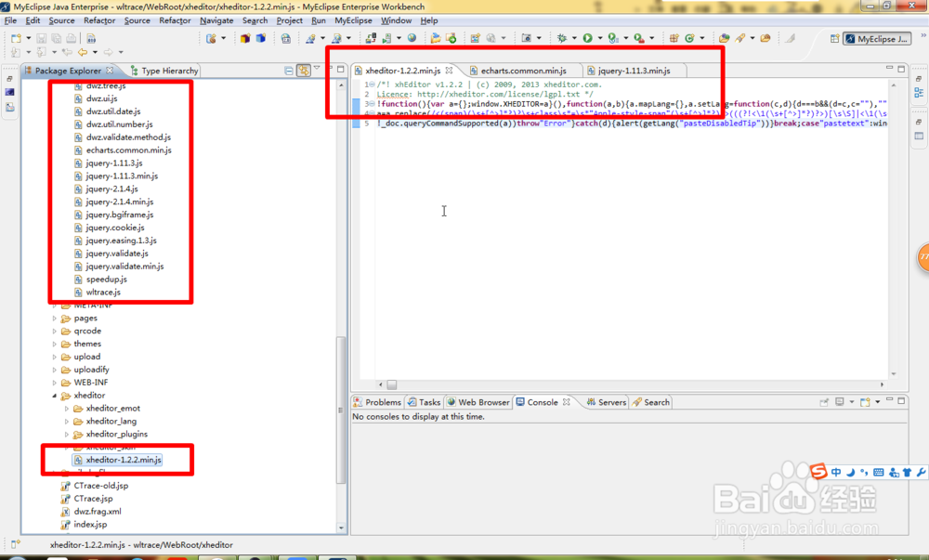The image size is (929, 560).
Task: Open the New wizard dropdown arrow
Action: tap(28, 38)
